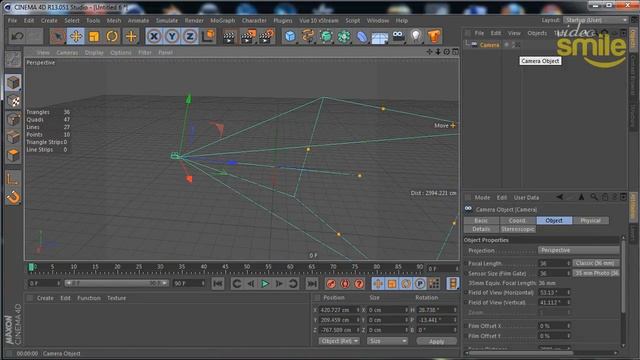Open the green array modeling objects icon
Image resolution: width=640 pixels, height=360 pixels.
(x=344, y=36)
